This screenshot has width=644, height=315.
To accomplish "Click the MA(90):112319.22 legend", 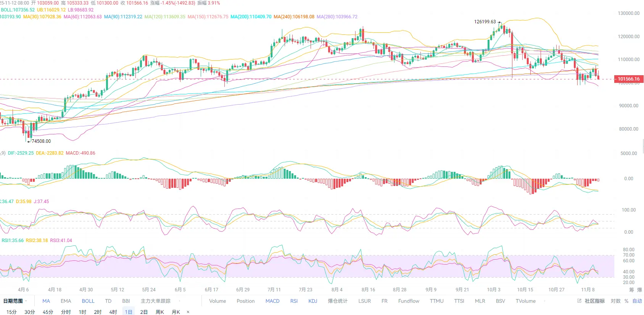I will [123, 17].
